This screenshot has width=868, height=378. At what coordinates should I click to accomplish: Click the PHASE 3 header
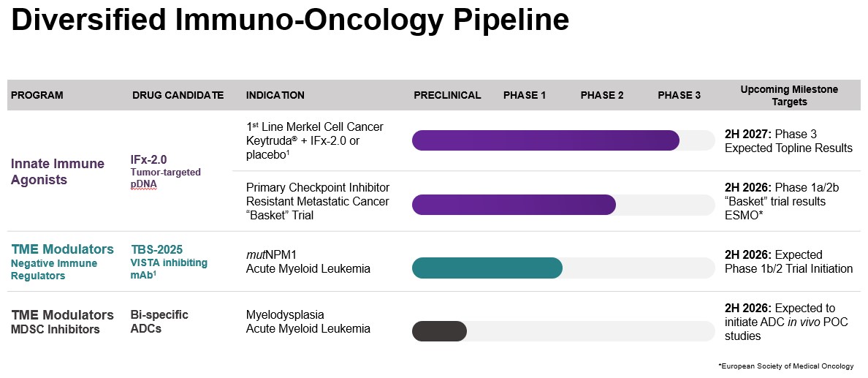[x=679, y=95]
